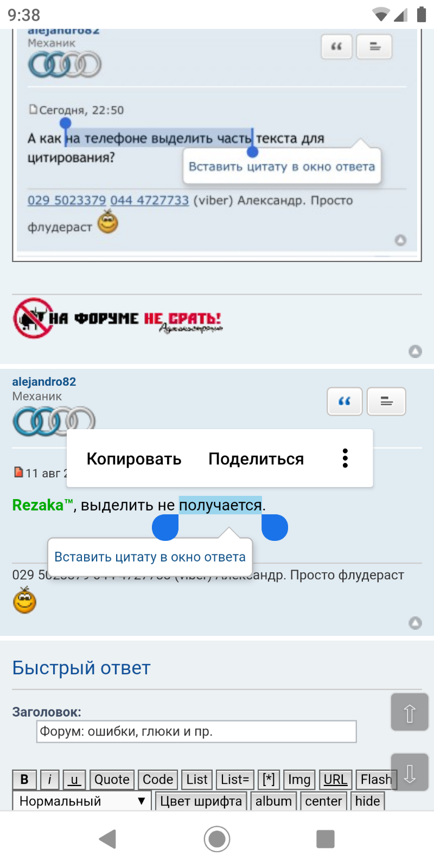Tap the Заголовок subject input field
The image size is (434, 868).
(x=196, y=731)
